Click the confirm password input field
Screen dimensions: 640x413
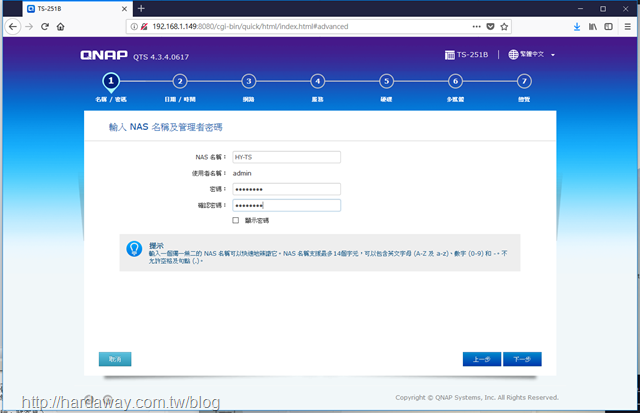tap(287, 205)
